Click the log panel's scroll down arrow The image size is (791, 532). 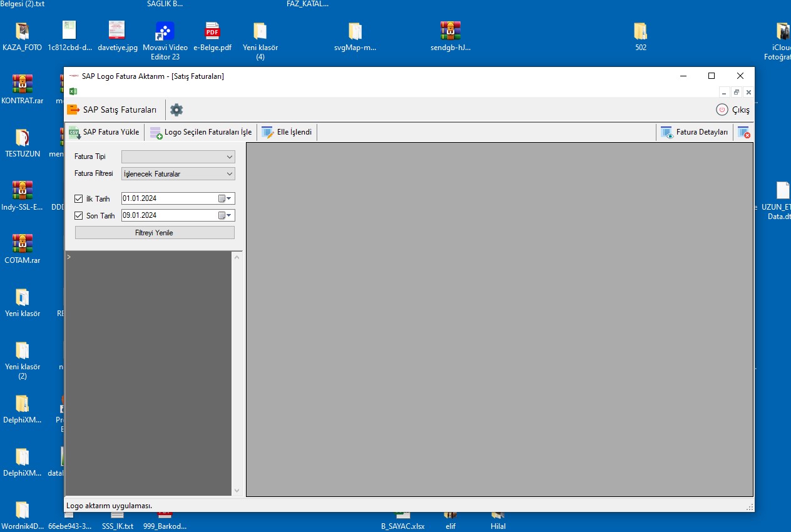237,491
